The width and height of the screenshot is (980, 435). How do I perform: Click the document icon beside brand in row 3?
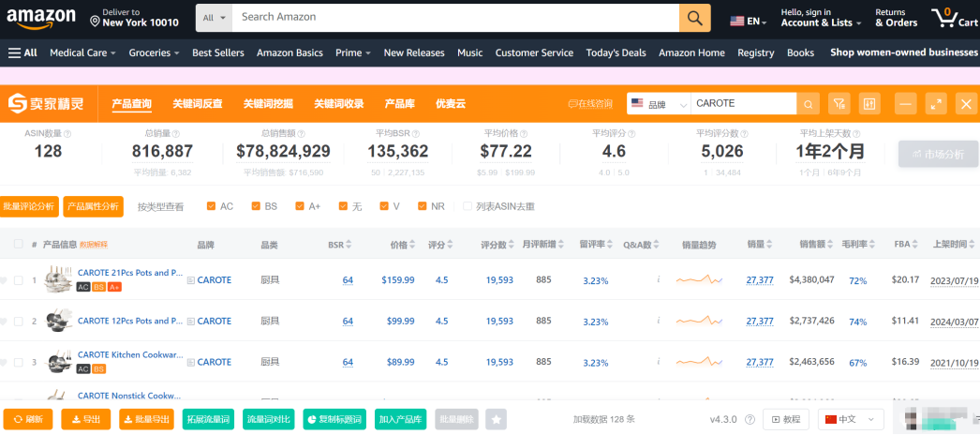191,363
